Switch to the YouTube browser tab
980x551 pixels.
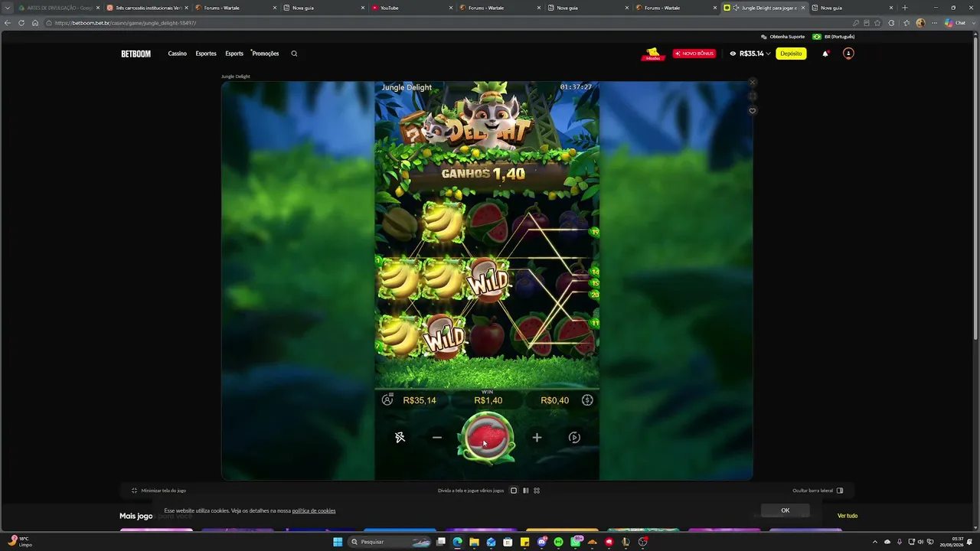click(x=411, y=8)
